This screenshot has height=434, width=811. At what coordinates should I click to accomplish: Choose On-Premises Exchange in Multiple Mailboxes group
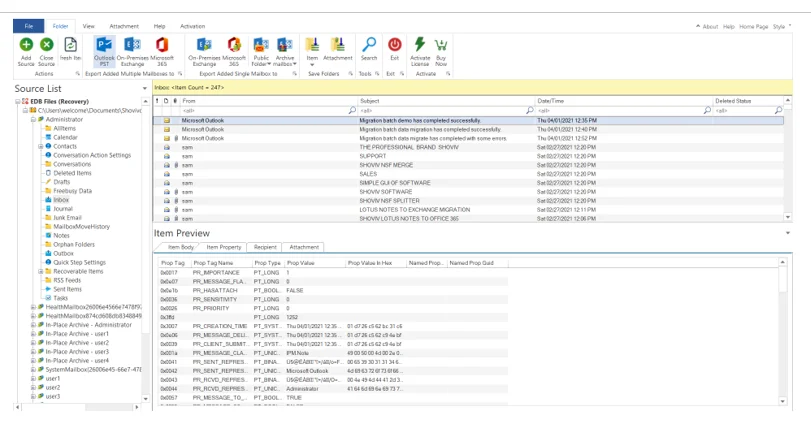pos(132,51)
